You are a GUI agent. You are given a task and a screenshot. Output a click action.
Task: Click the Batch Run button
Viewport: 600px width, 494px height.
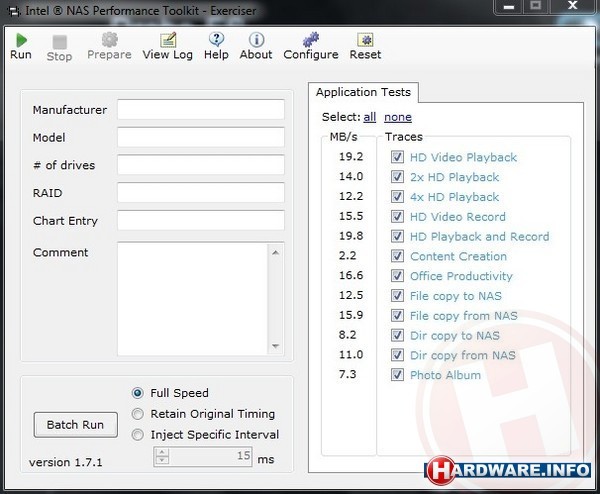point(75,424)
